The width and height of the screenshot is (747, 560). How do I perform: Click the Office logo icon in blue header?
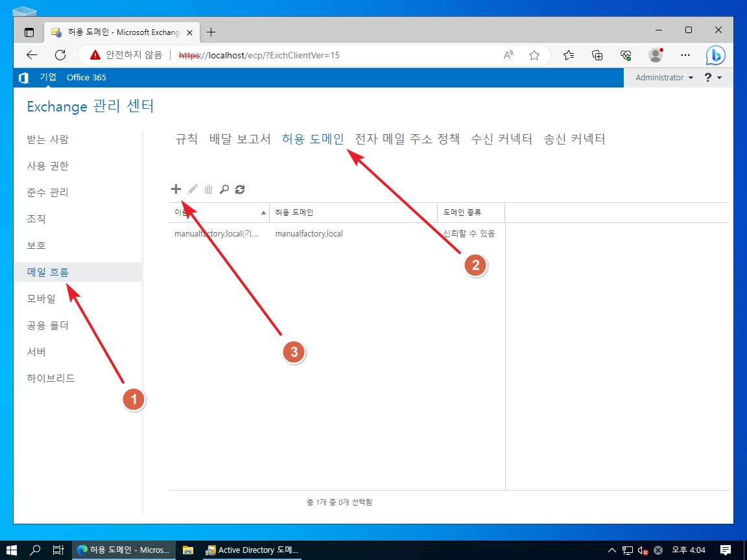tap(23, 78)
